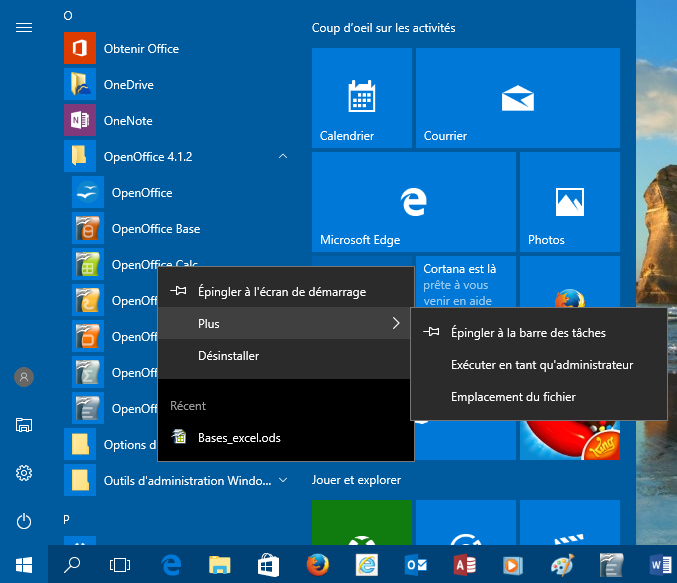Image resolution: width=677 pixels, height=583 pixels.
Task: Click the OpenOffice Draw icon
Action: [88, 300]
